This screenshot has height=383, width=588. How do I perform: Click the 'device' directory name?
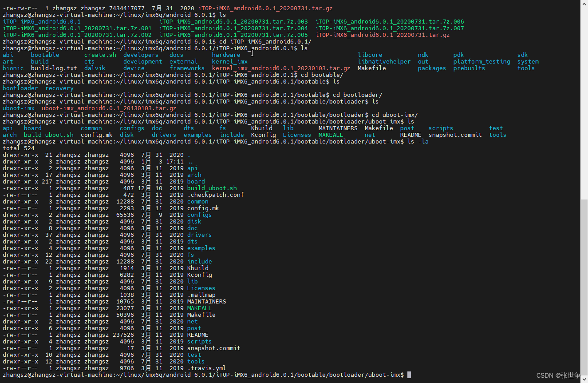click(134, 68)
